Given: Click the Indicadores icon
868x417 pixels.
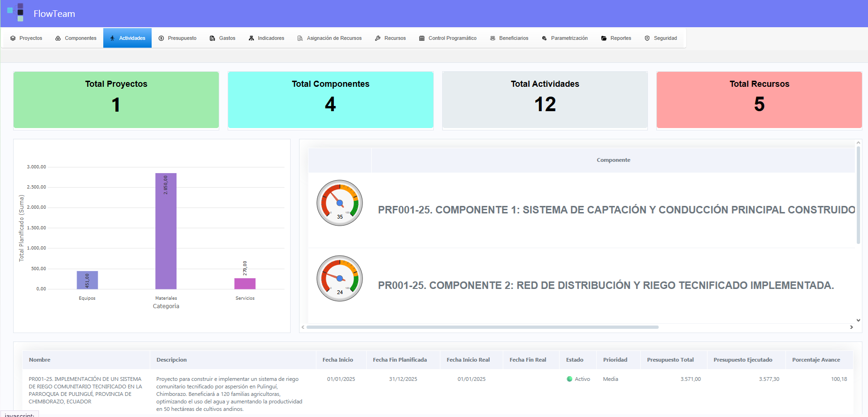Looking at the screenshot, I should click(x=251, y=38).
